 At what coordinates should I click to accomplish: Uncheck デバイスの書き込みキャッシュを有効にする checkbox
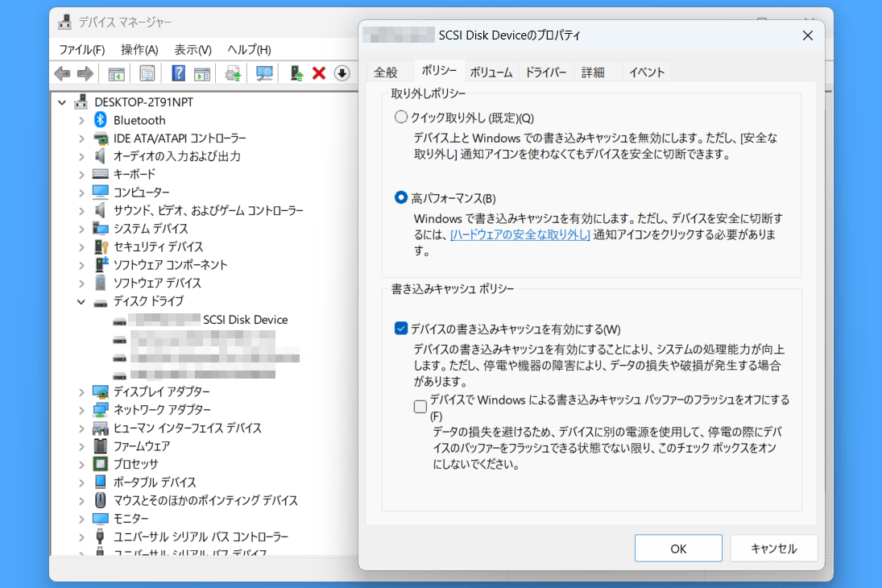tap(400, 329)
